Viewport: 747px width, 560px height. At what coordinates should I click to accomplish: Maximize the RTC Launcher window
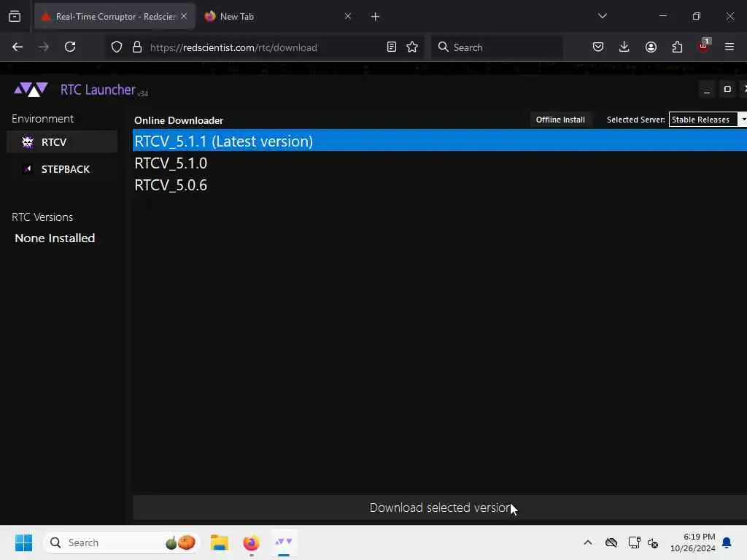(x=727, y=90)
